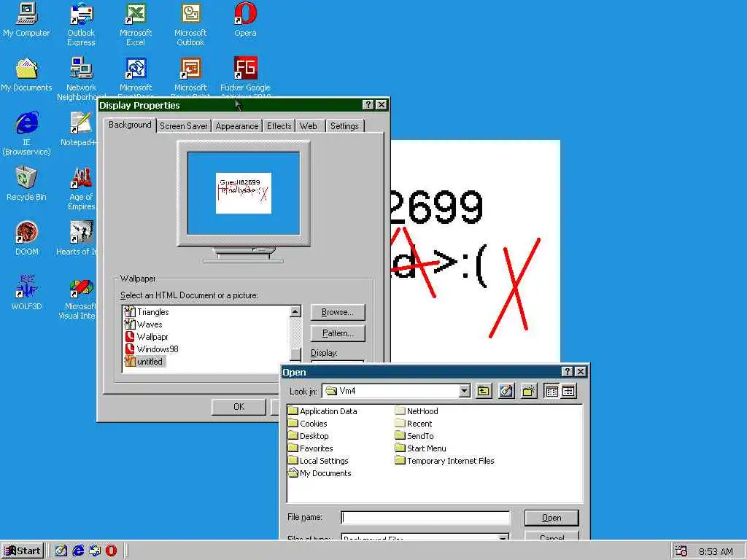Image resolution: width=747 pixels, height=560 pixels.
Task: Click the File name input field
Action: [425, 518]
